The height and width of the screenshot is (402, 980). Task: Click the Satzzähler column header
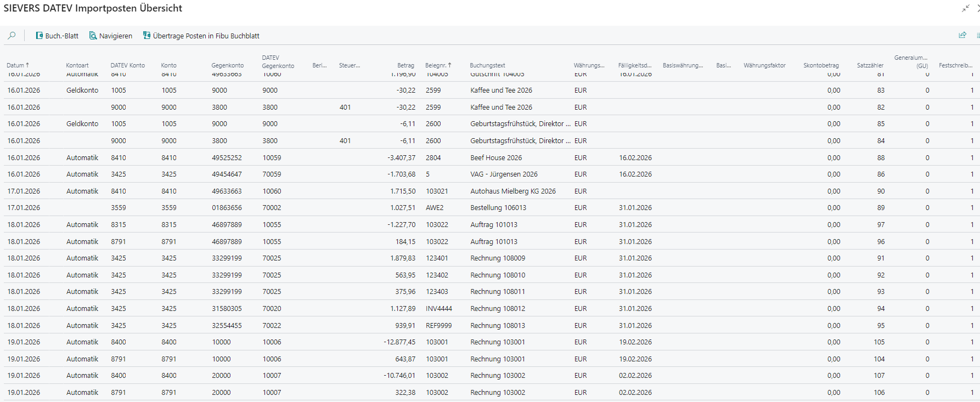coord(870,65)
